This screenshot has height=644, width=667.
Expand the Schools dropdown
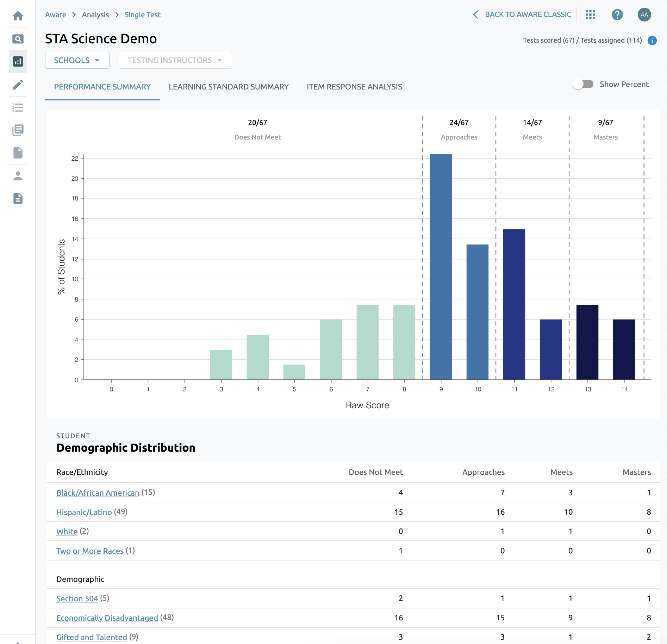coord(77,60)
